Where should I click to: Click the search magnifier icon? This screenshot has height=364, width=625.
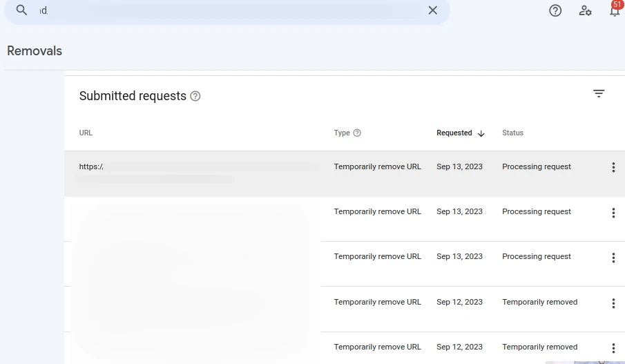pyautogui.click(x=22, y=10)
